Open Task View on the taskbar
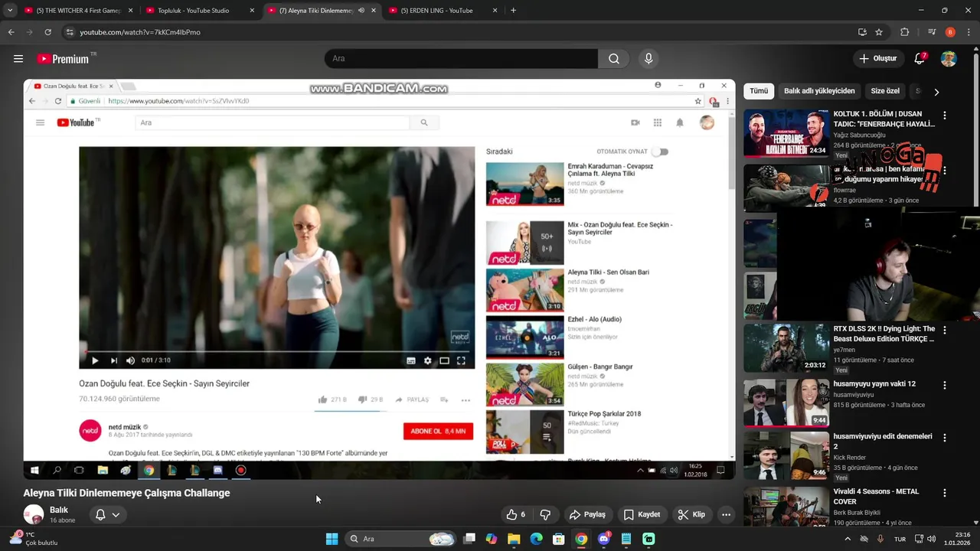Screen dimensions: 980x551 pos(469,539)
